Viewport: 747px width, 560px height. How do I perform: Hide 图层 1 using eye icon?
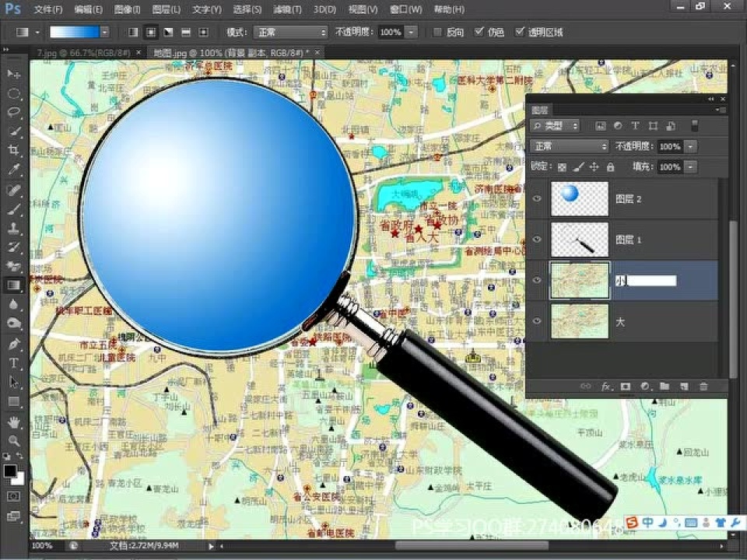coord(537,240)
